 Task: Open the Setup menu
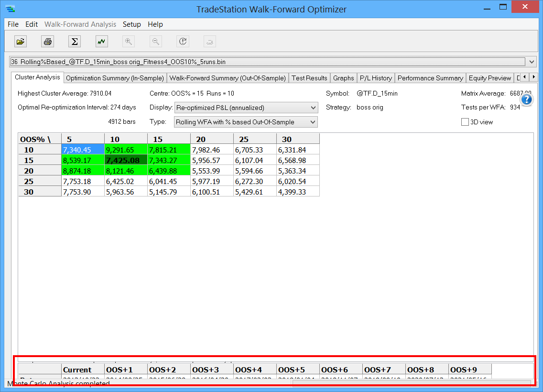pos(132,24)
